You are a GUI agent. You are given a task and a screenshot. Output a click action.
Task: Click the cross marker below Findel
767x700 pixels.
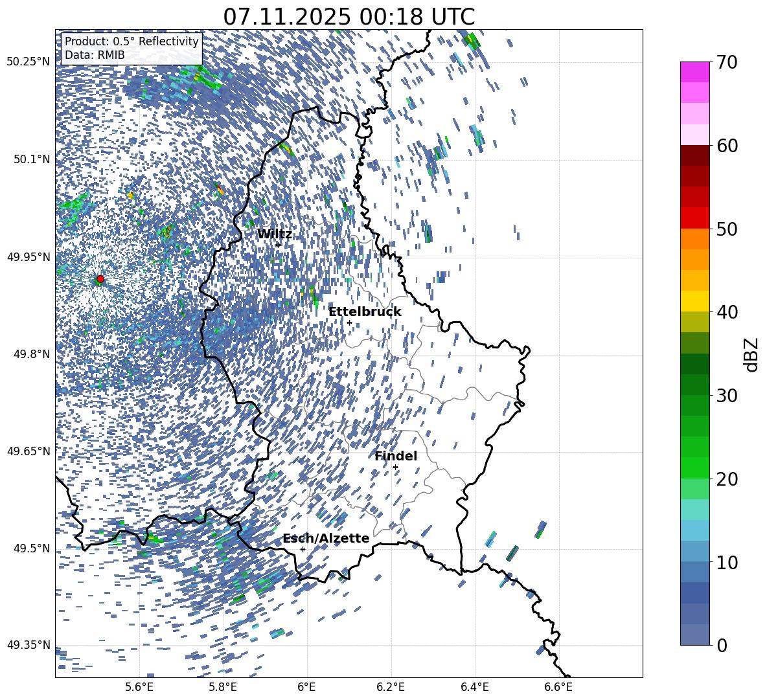pyautogui.click(x=395, y=468)
